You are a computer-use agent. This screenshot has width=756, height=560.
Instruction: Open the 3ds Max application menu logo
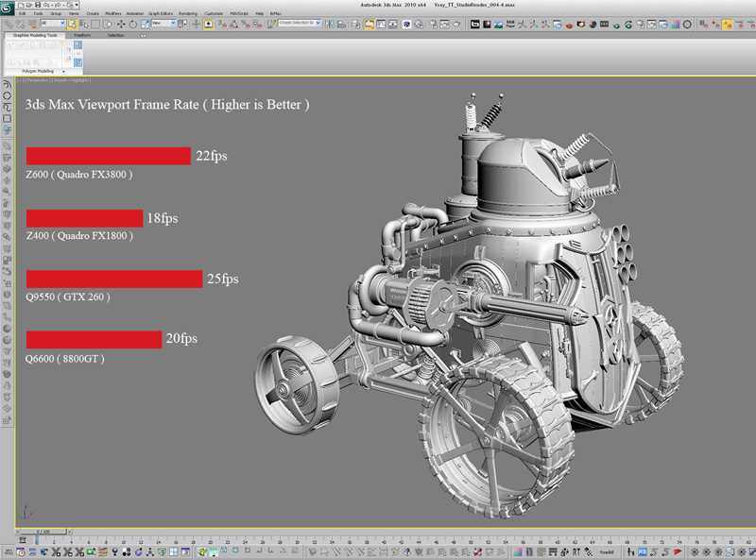point(7,8)
